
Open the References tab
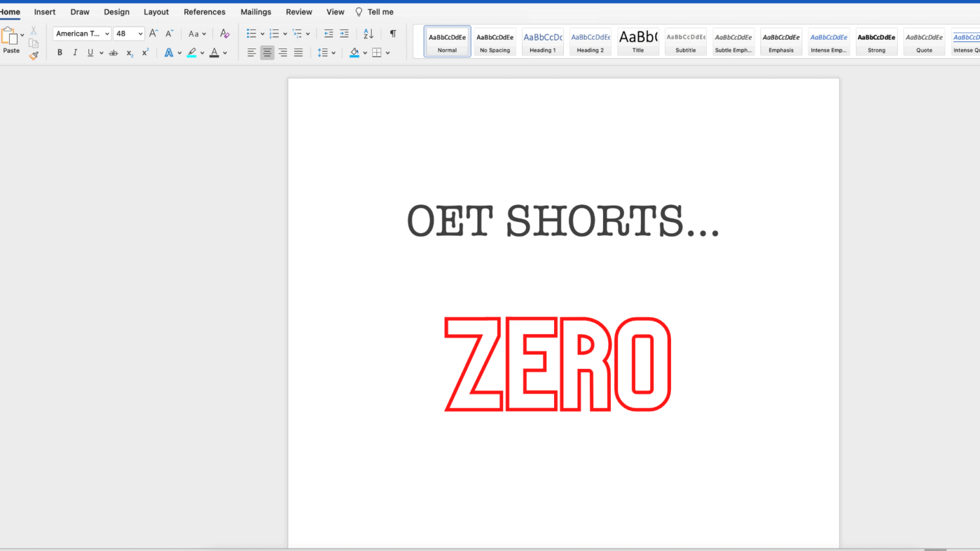tap(204, 12)
